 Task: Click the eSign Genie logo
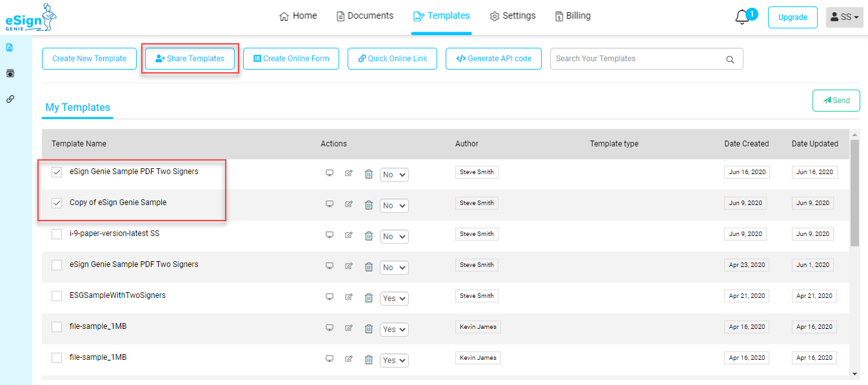point(30,17)
